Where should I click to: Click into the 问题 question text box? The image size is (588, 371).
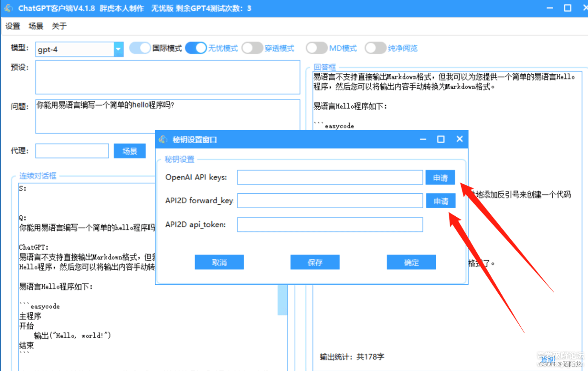[x=168, y=116]
